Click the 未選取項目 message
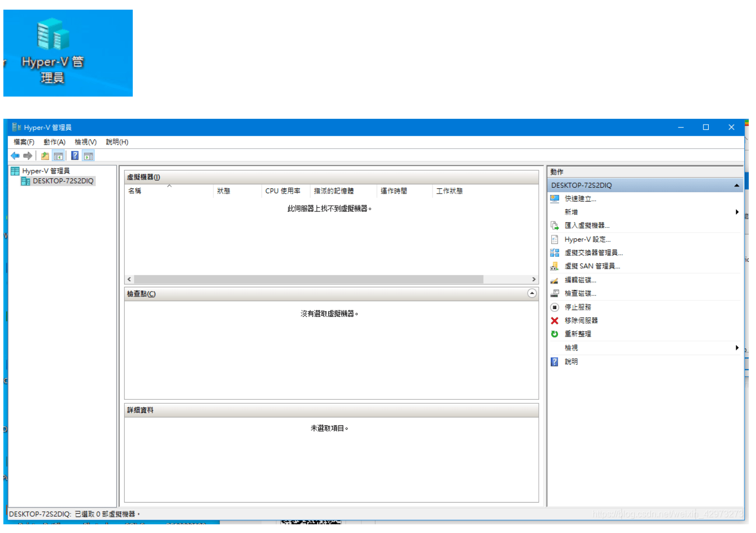This screenshot has height=533, width=756. (x=329, y=428)
